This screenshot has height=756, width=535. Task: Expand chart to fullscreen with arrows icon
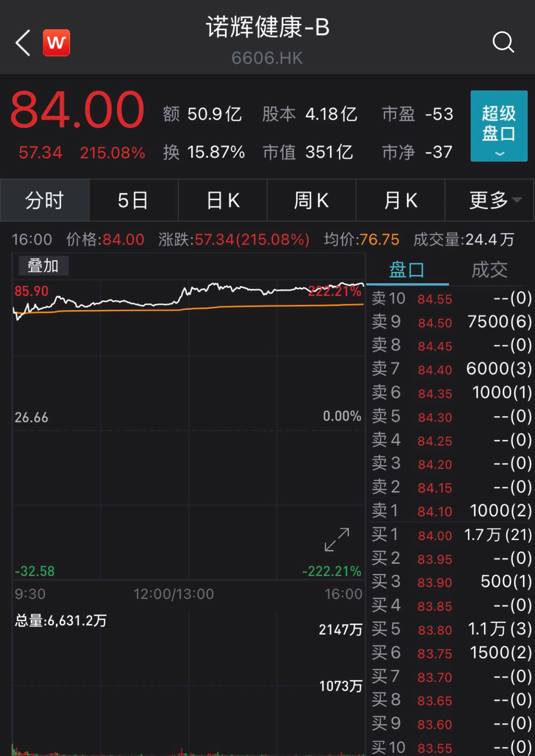337,539
